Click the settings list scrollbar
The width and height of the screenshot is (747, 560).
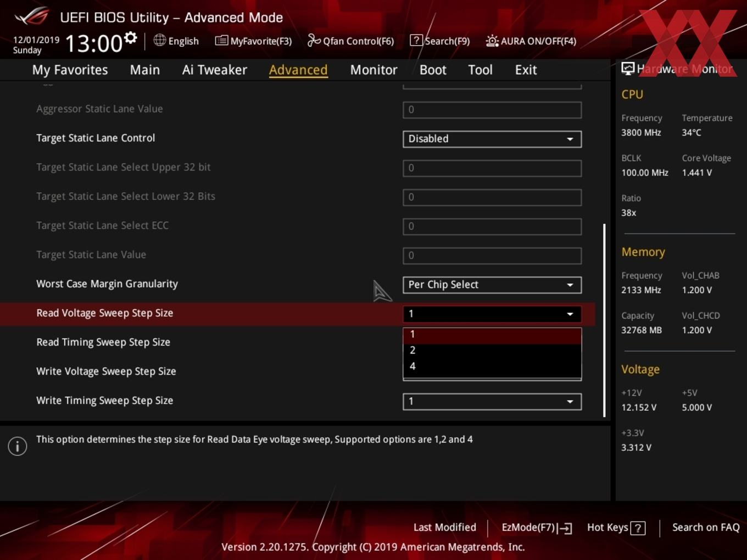coord(604,320)
